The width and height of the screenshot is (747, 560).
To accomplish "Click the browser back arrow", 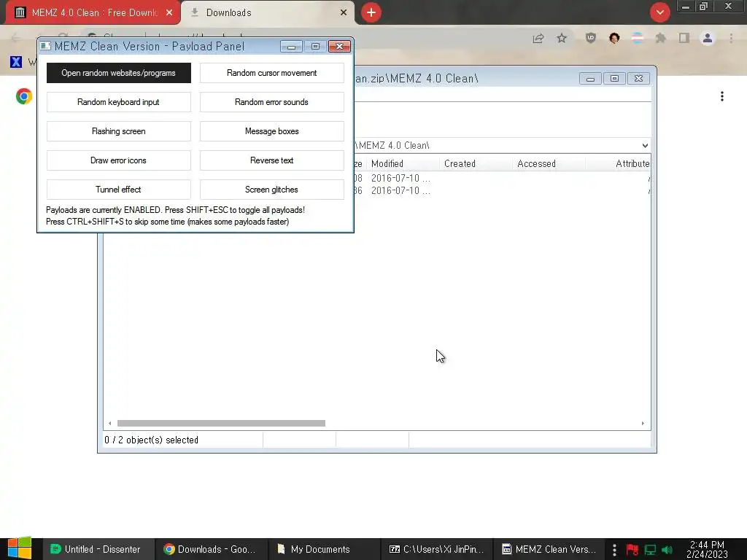I will point(15,38).
